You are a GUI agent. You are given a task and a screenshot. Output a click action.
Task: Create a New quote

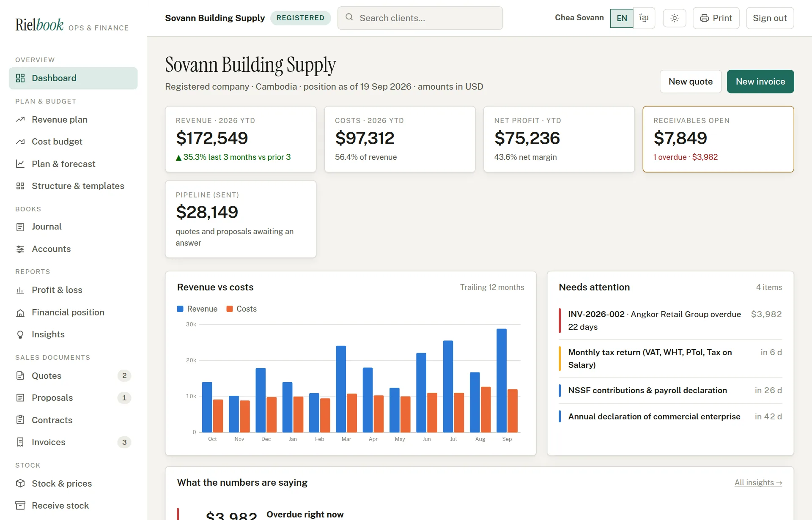[x=691, y=82]
